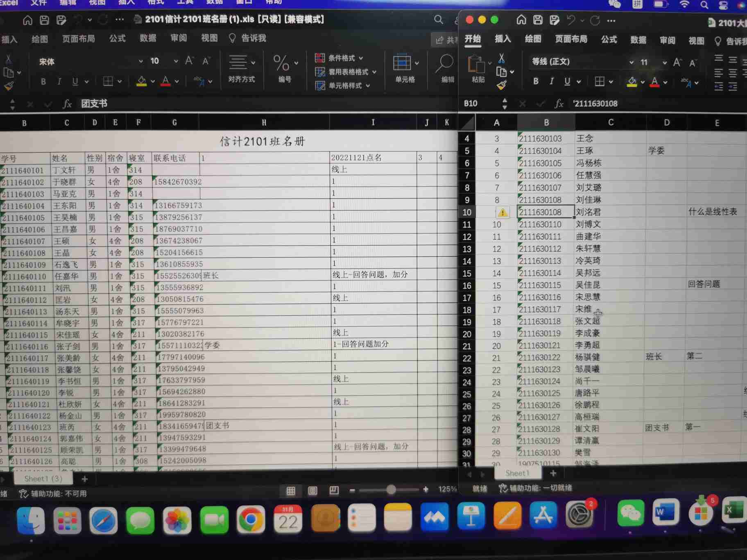Toggle italic in the left Excel window
The image size is (747, 560).
click(59, 81)
